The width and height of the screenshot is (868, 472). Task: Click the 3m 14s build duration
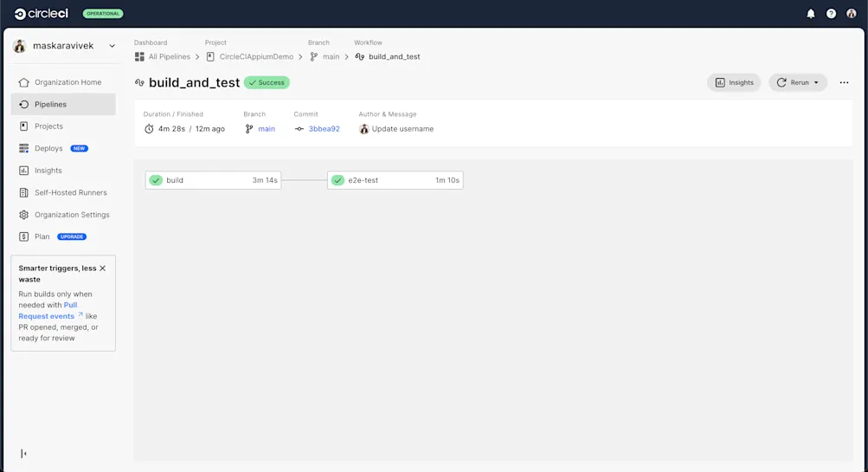[x=265, y=180]
